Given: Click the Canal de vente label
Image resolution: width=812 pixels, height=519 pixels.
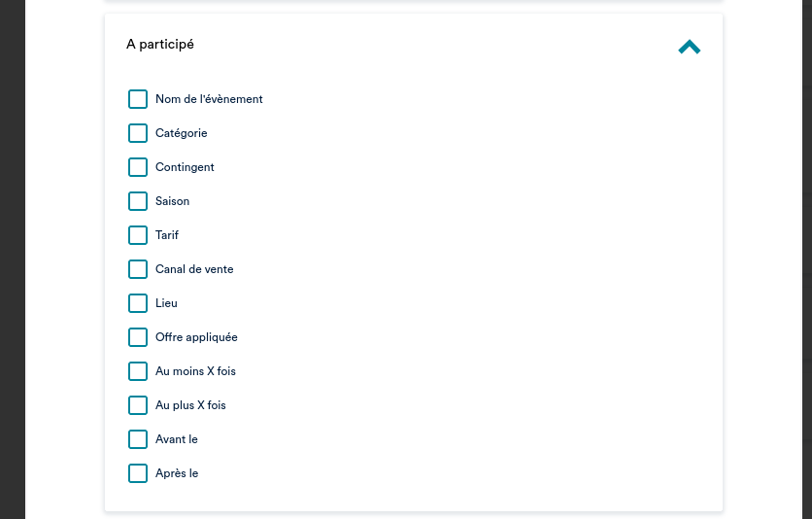Looking at the screenshot, I should click(194, 269).
